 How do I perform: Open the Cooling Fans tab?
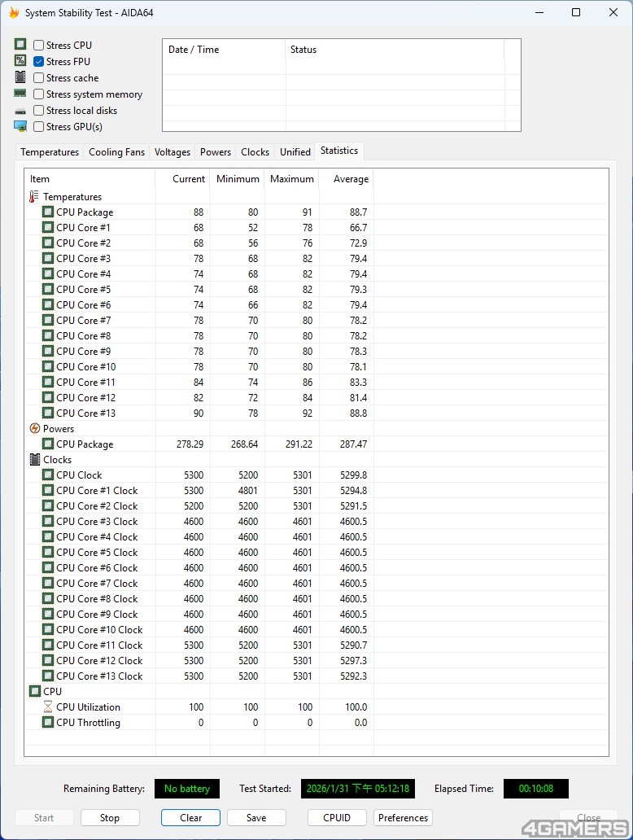116,152
